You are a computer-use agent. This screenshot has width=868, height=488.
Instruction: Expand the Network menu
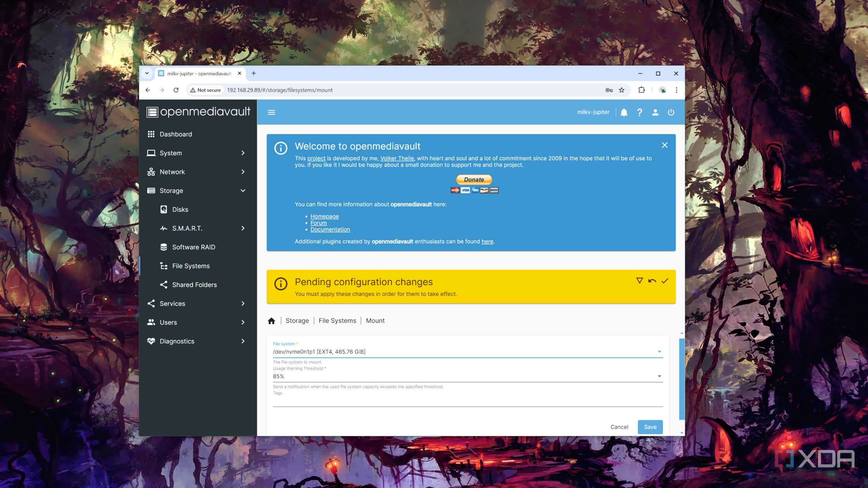198,172
